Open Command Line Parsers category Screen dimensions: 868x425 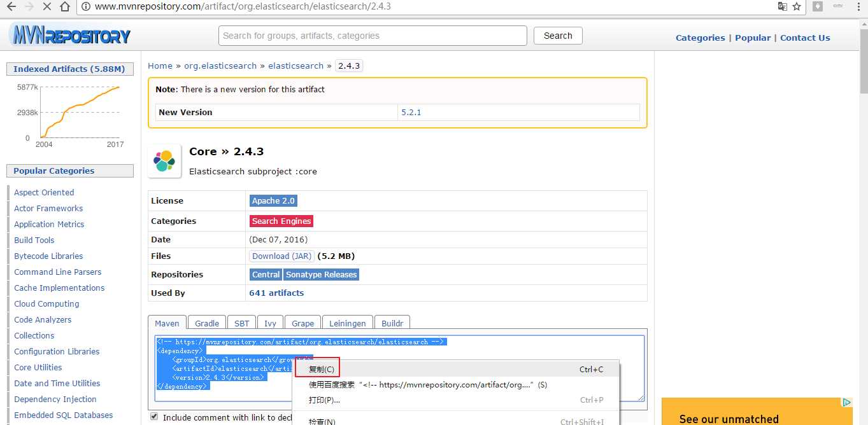click(x=58, y=272)
